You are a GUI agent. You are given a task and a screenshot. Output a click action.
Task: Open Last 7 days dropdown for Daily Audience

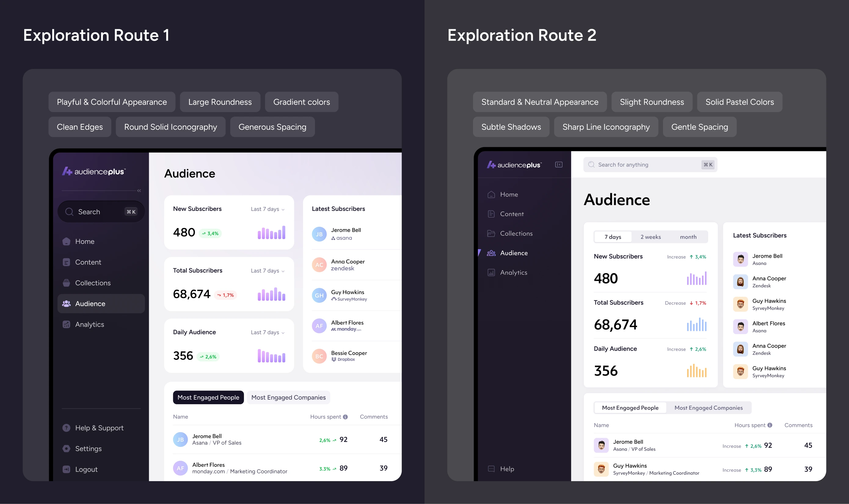coord(268,332)
